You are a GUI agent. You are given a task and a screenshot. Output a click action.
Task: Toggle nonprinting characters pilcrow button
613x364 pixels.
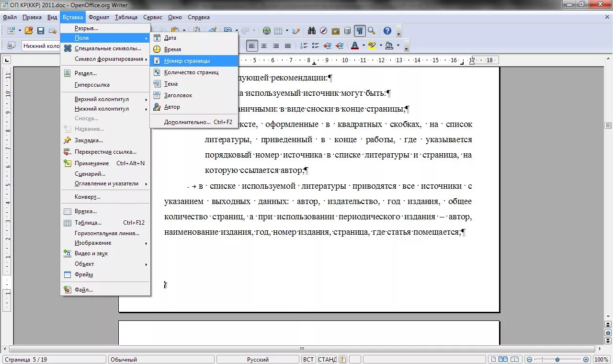[359, 31]
